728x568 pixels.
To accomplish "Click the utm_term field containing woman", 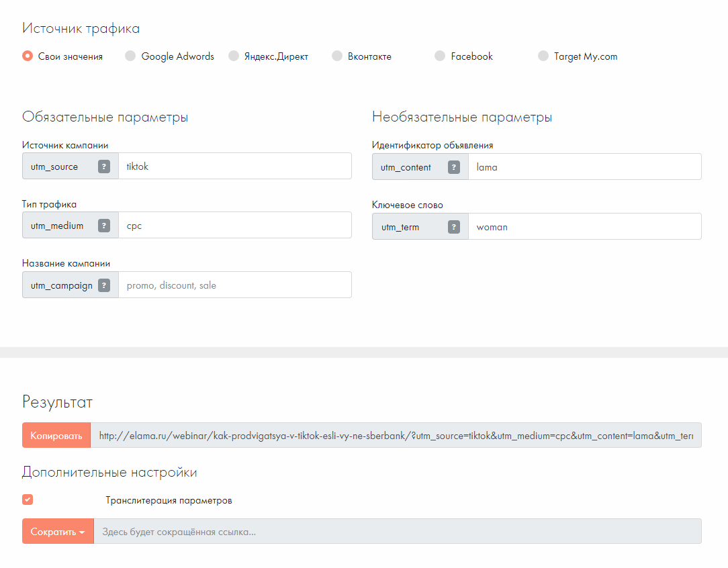I will 584,227.
